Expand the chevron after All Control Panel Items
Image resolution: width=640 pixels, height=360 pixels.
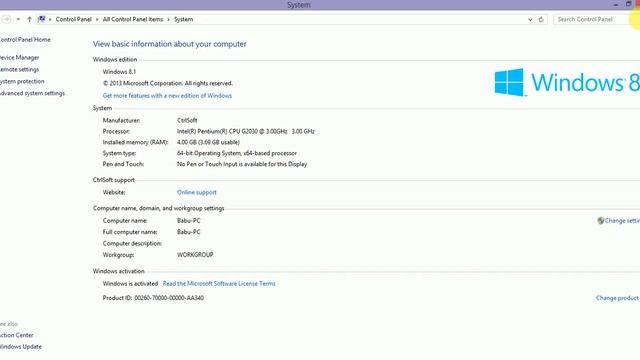(x=168, y=19)
